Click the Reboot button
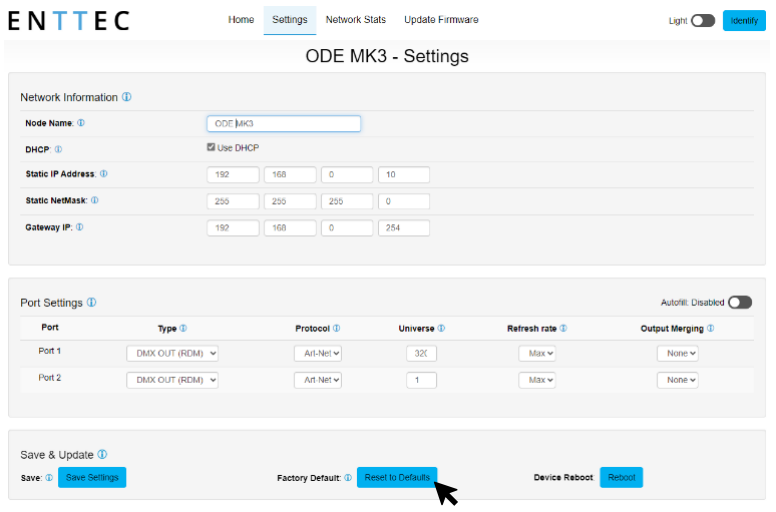Image resolution: width=776 pixels, height=512 pixels. [621, 477]
